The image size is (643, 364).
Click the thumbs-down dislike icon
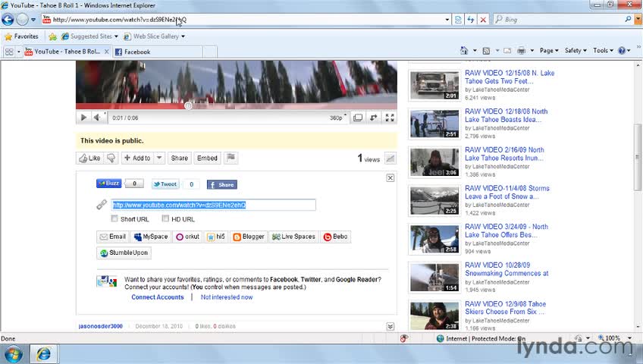111,158
